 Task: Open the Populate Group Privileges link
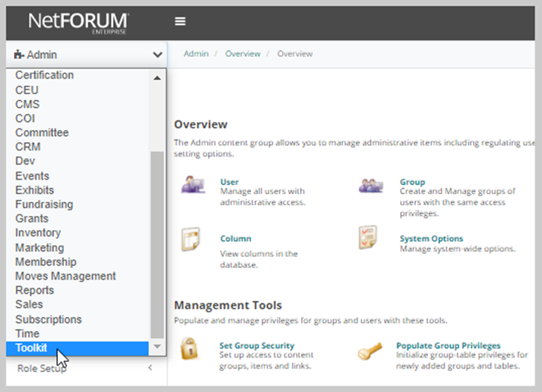point(448,345)
